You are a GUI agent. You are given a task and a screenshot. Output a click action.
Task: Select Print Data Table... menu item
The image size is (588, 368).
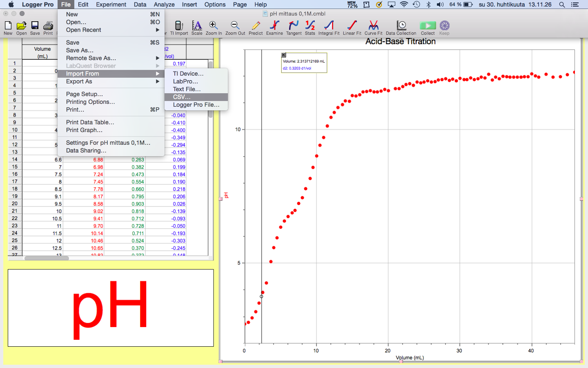point(111,122)
